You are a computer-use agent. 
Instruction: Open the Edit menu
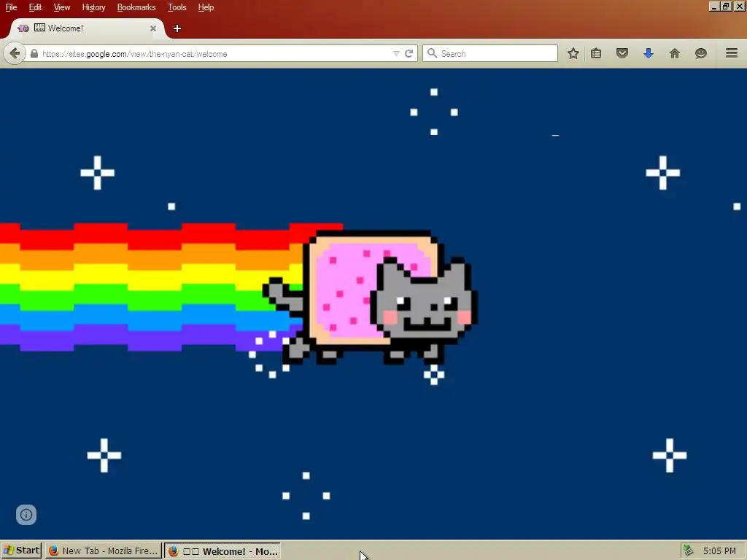(35, 7)
